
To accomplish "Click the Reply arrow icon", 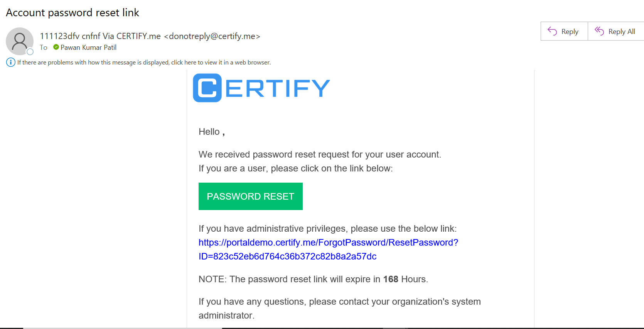I will click(552, 31).
